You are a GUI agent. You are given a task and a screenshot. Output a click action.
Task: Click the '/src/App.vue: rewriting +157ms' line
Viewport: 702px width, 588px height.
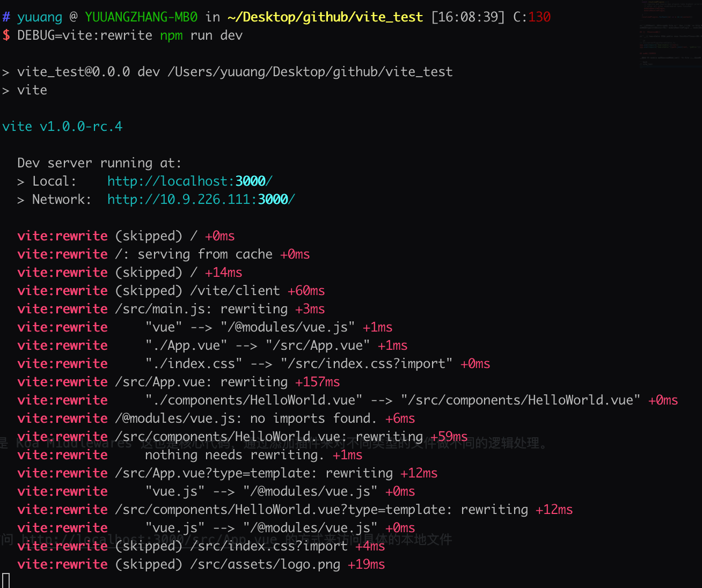click(x=178, y=382)
